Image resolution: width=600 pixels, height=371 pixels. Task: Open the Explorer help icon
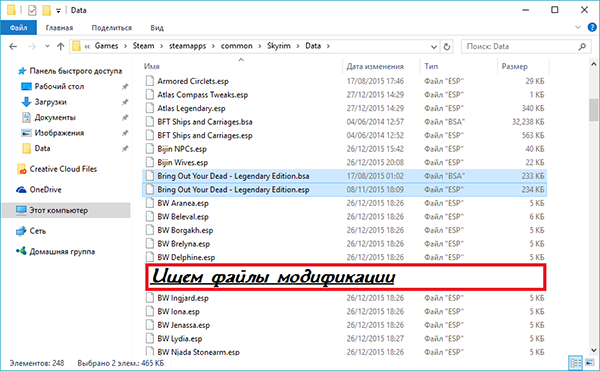tap(592, 28)
